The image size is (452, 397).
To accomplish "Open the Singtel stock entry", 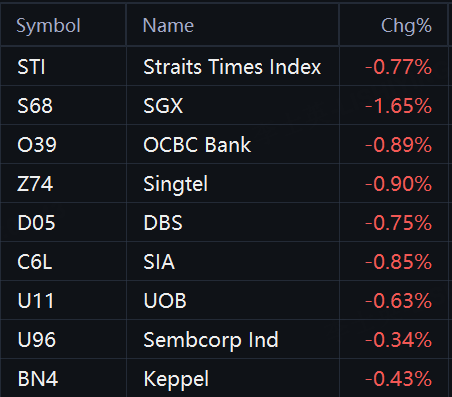I will (x=175, y=184).
